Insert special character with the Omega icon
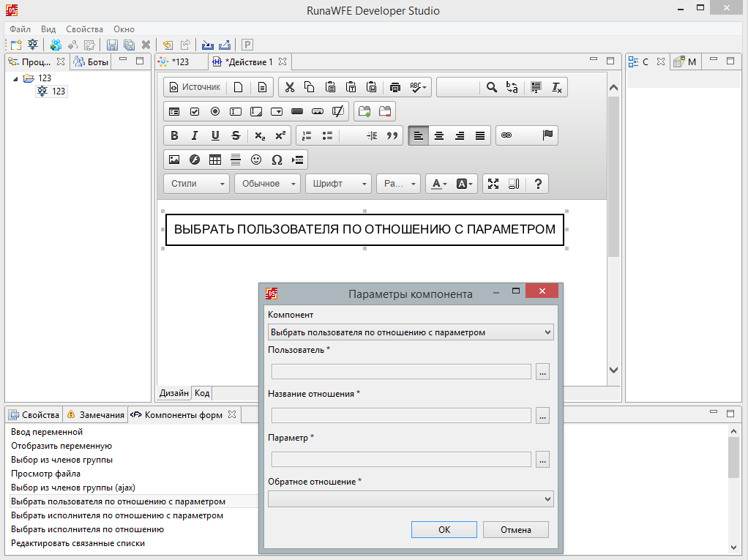Image resolution: width=748 pixels, height=560 pixels. pyautogui.click(x=277, y=160)
